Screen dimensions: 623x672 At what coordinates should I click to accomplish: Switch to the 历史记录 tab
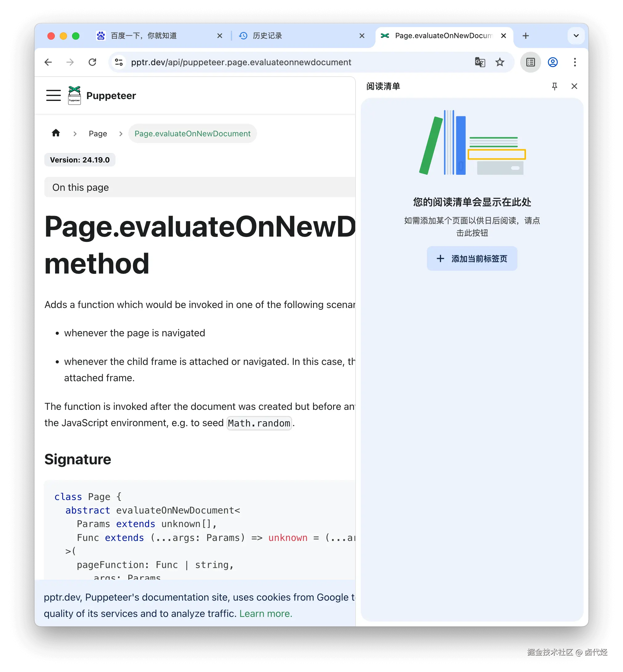tap(267, 36)
